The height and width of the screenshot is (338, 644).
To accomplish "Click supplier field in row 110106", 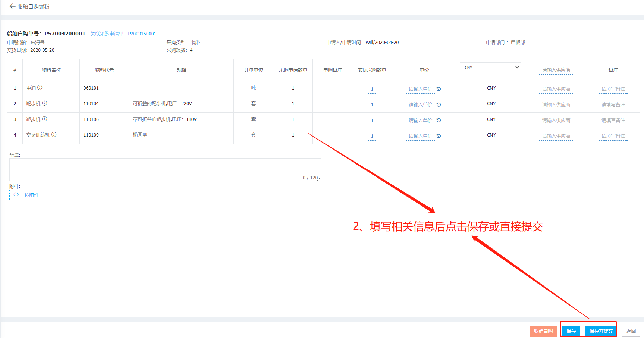I will point(556,121).
